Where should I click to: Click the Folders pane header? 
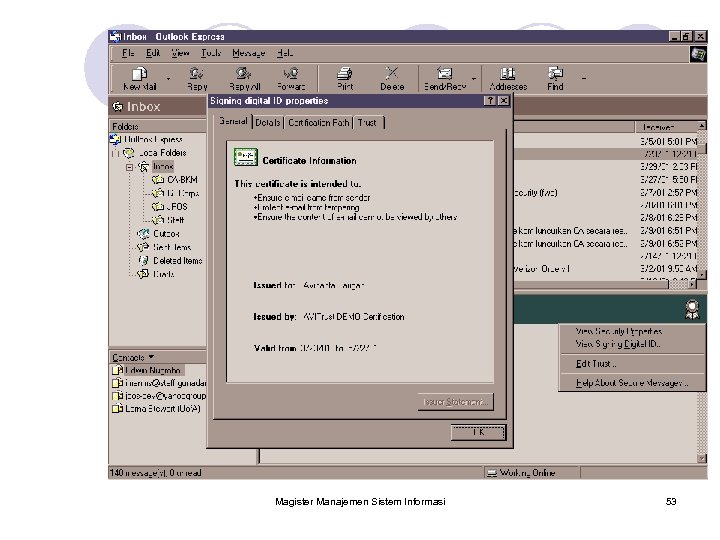coord(158,126)
